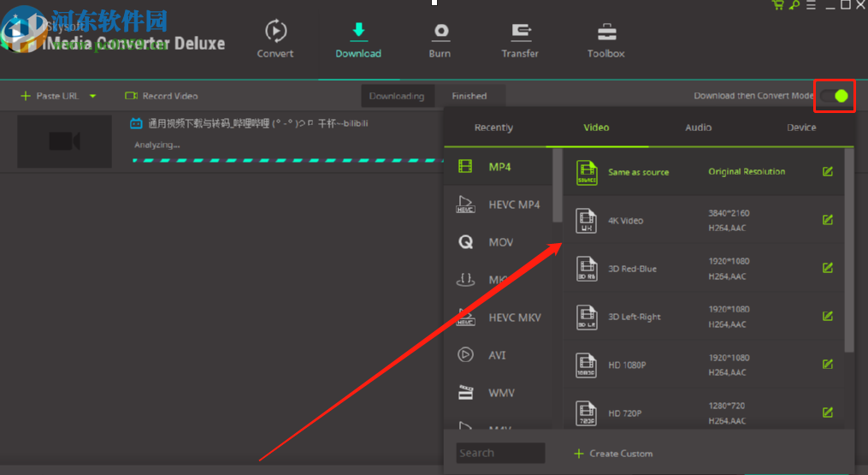Select HD 720P preset

pyautogui.click(x=704, y=410)
